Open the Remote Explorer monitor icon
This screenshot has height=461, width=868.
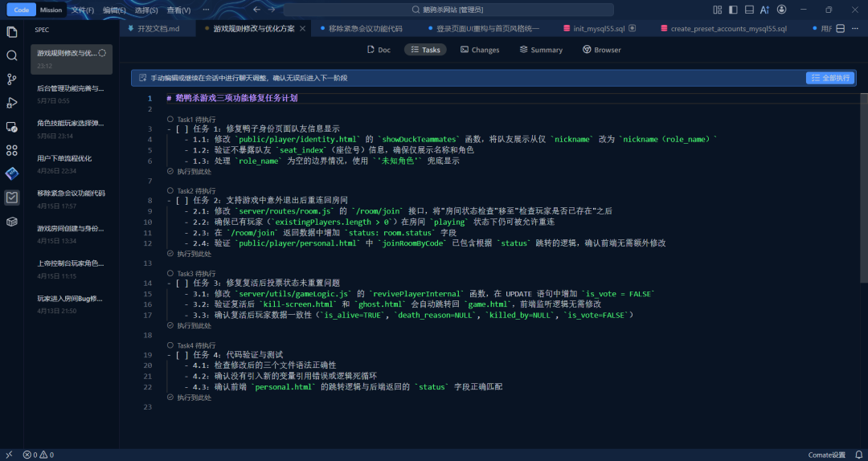point(11,127)
